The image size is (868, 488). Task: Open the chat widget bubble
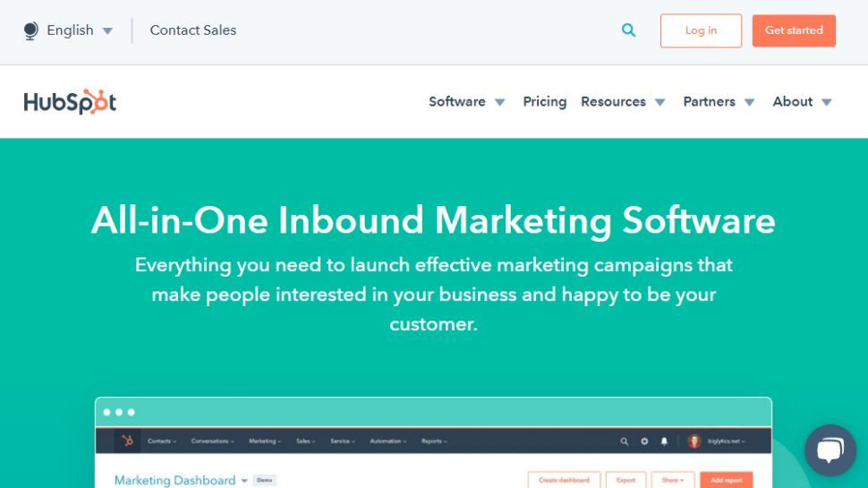pos(830,450)
